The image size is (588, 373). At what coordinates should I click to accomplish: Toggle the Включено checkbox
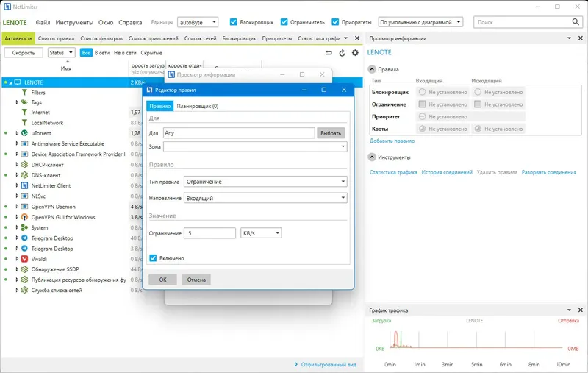[153, 258]
